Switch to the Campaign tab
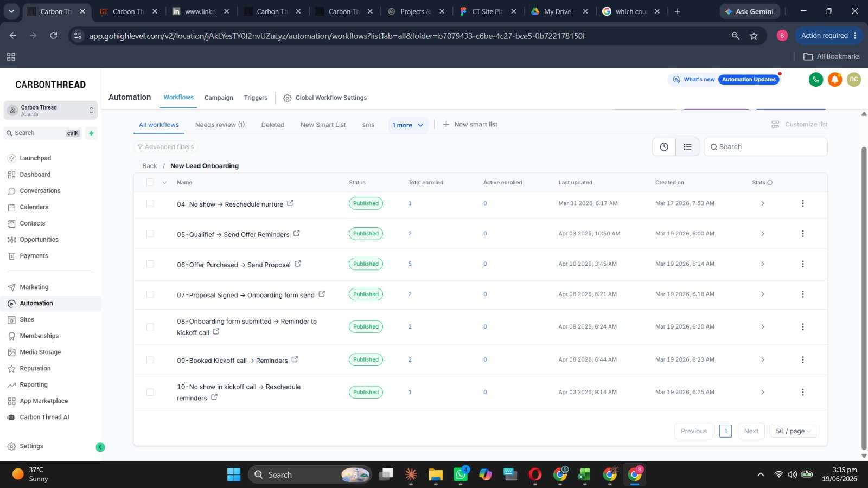The height and width of the screenshot is (488, 868). point(219,98)
